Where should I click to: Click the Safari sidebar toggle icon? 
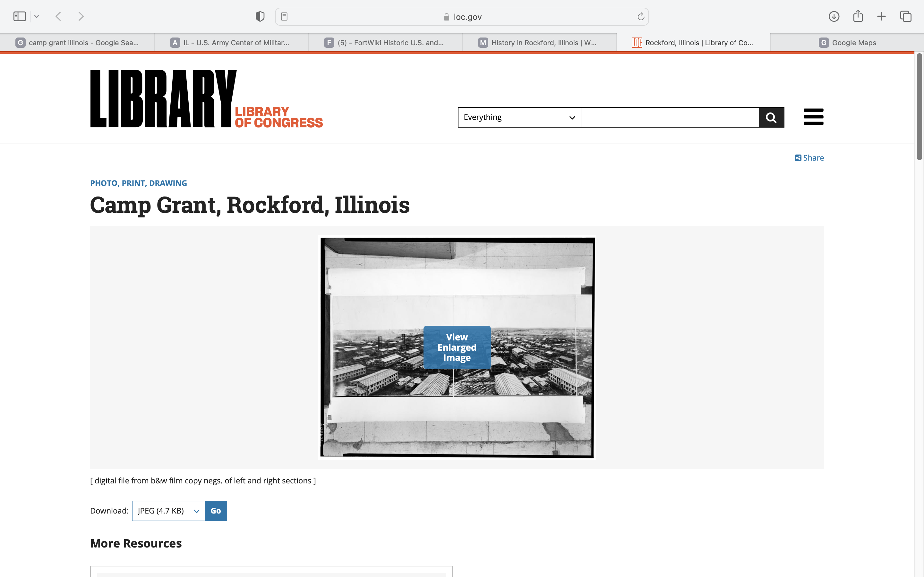point(20,16)
